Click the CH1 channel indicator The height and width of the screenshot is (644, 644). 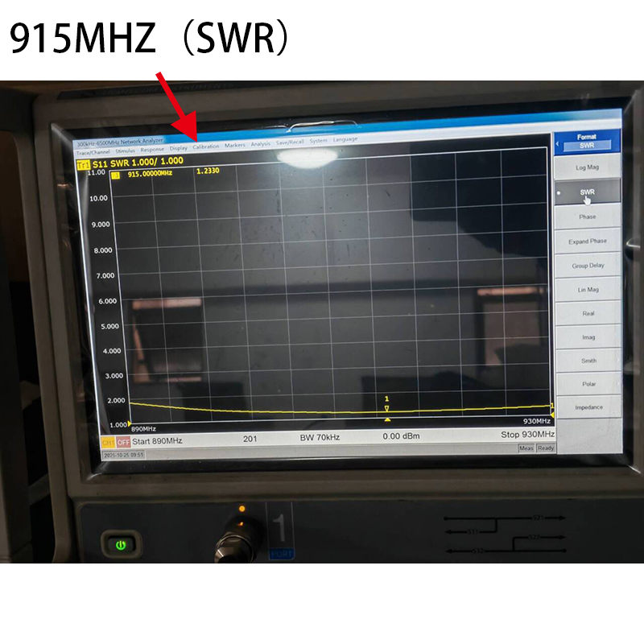[x=108, y=443]
